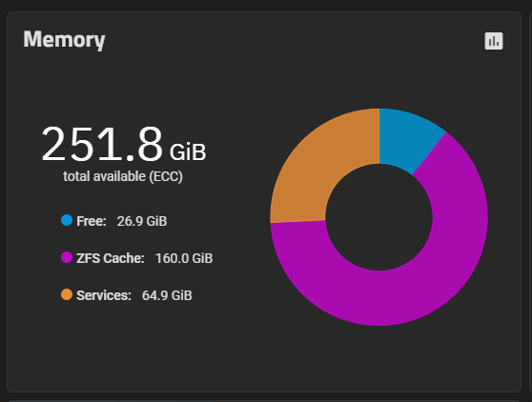Click the 'Free:' legend label
This screenshot has height=402, width=532.
coord(92,221)
